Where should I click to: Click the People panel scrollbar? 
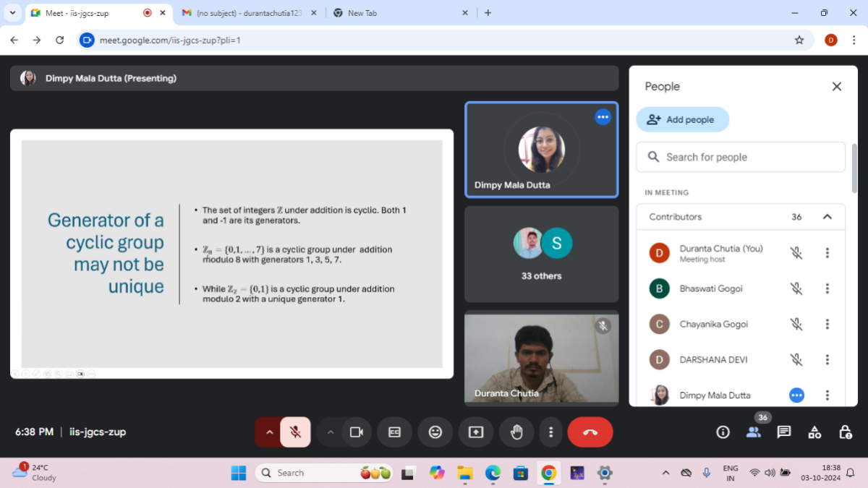click(855, 166)
